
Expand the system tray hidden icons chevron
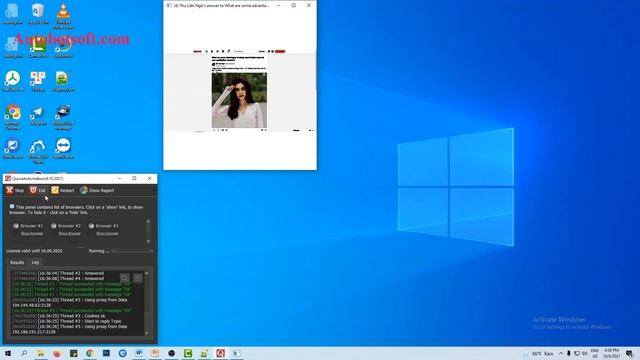pyautogui.click(x=561, y=353)
